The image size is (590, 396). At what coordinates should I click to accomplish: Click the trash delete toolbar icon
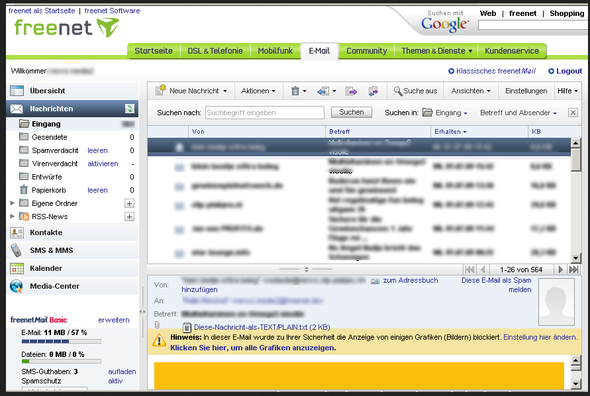pos(295,91)
